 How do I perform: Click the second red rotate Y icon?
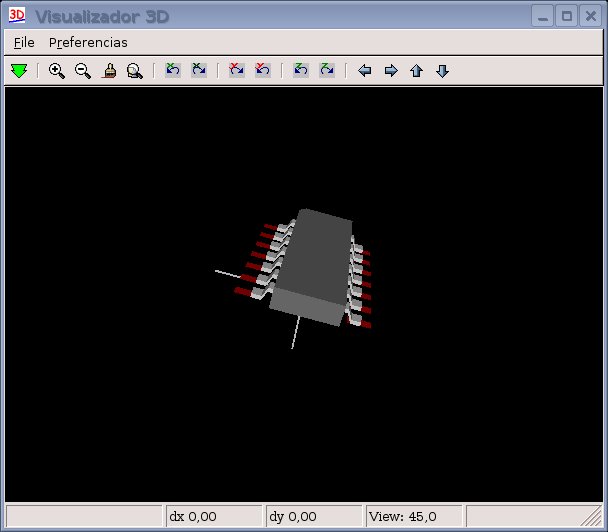point(263,71)
